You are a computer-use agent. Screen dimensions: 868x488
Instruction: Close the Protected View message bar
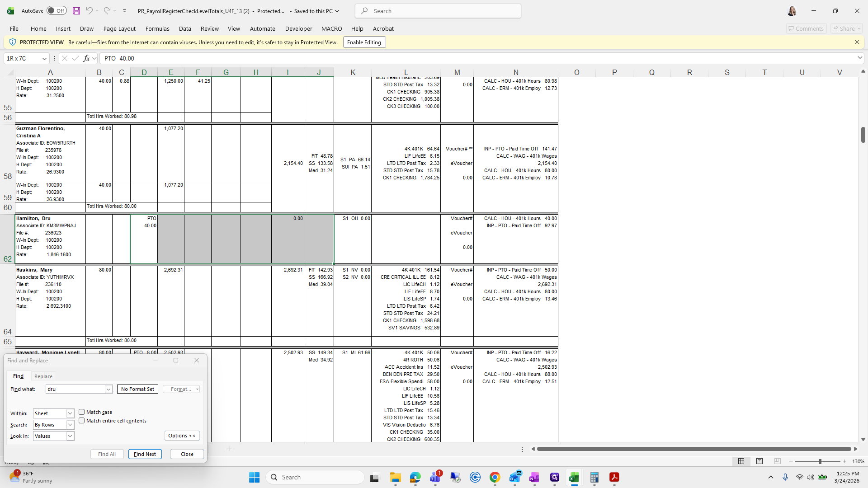(857, 42)
